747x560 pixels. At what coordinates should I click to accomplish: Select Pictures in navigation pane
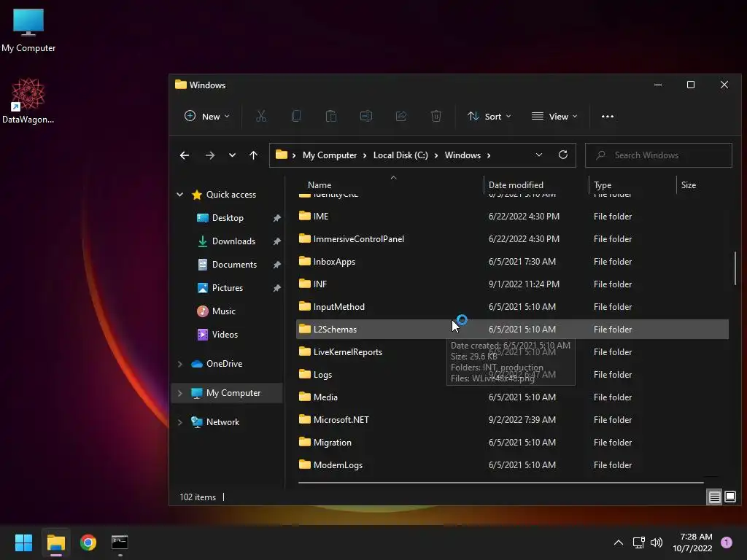tap(228, 287)
